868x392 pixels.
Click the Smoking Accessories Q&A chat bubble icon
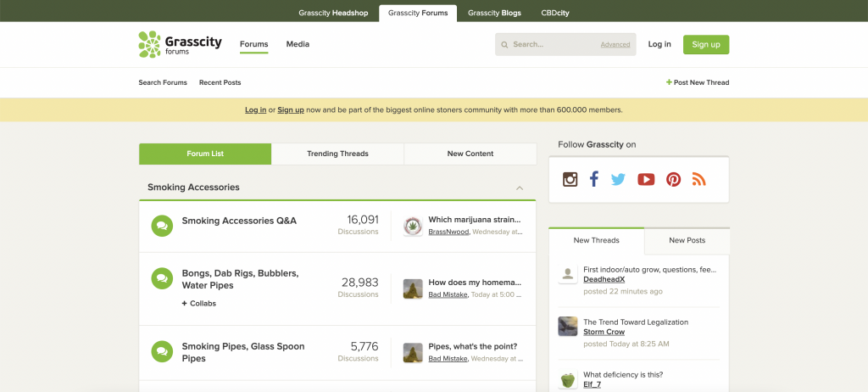tap(162, 226)
